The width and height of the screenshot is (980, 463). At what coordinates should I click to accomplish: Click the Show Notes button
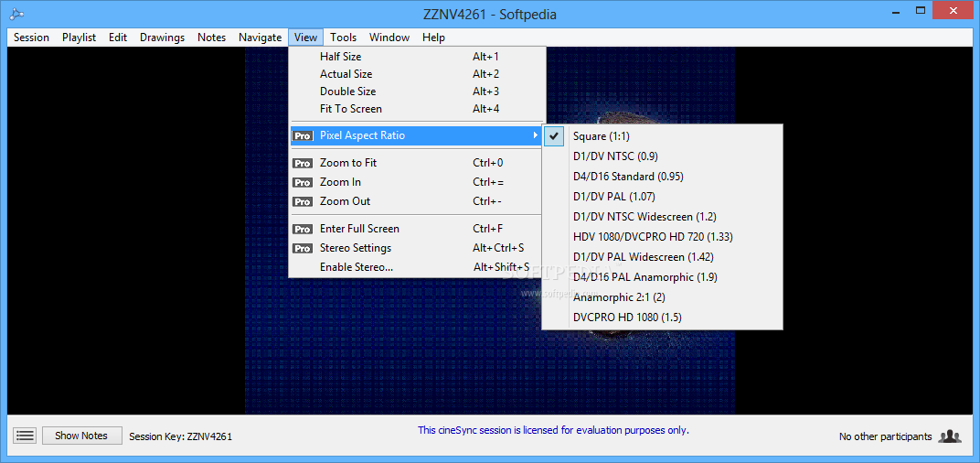coord(82,436)
